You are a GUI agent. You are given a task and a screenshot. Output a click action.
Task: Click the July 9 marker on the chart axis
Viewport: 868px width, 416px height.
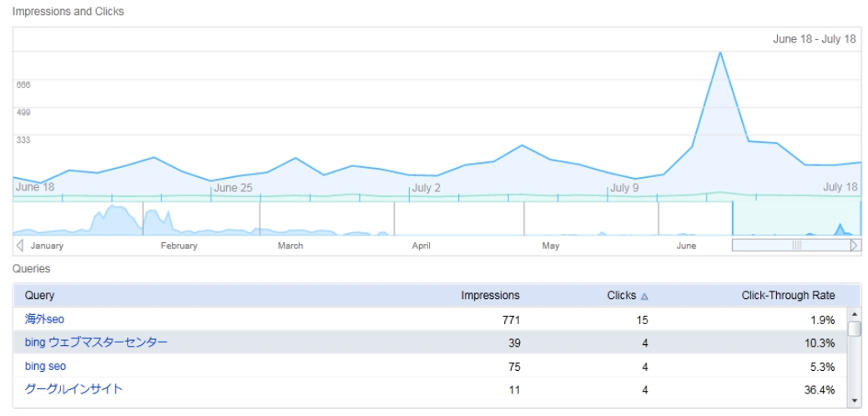[x=624, y=188]
